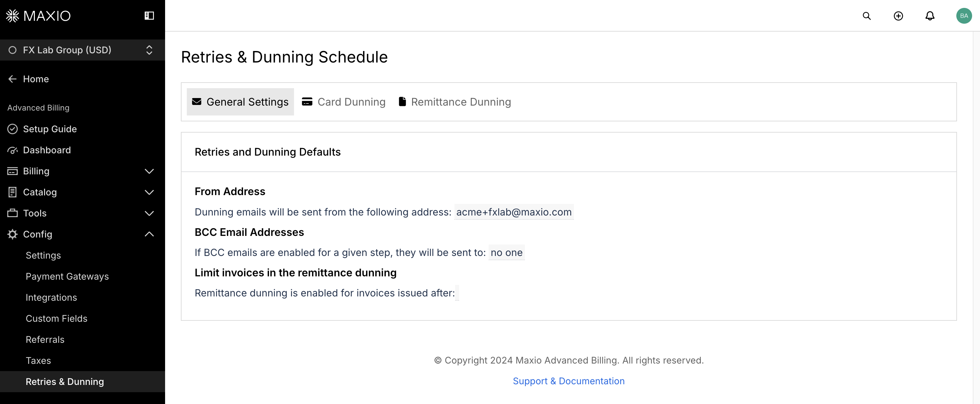Screen dimensions: 980x404
Task: Switch to the General Settings tab
Action: tap(240, 102)
